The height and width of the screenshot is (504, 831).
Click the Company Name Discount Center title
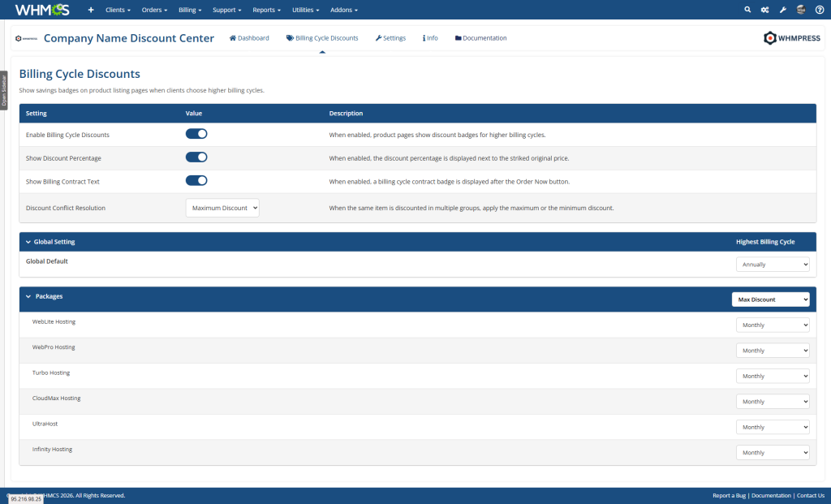click(129, 38)
